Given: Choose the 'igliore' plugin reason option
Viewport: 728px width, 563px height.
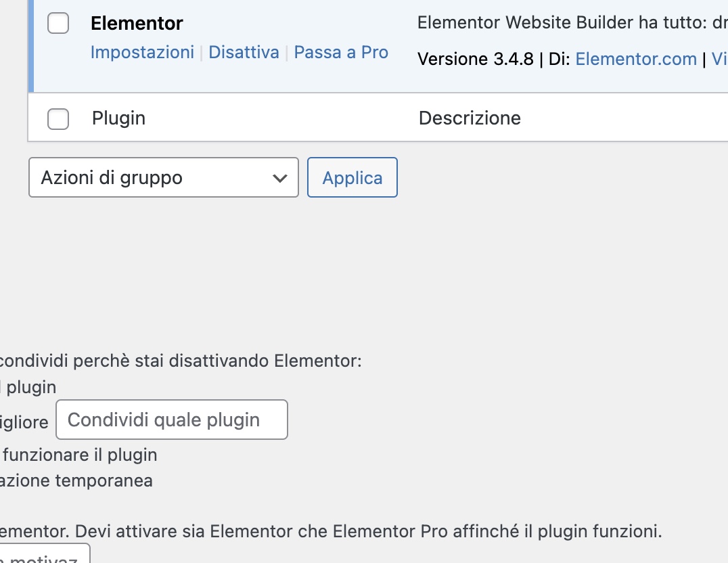Looking at the screenshot, I should pyautogui.click(x=24, y=423).
